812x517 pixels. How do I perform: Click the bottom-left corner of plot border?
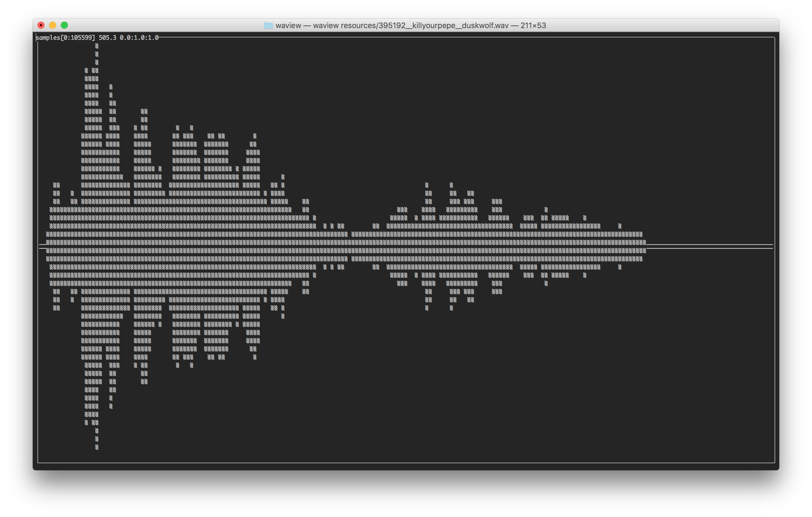pyautogui.click(x=38, y=462)
